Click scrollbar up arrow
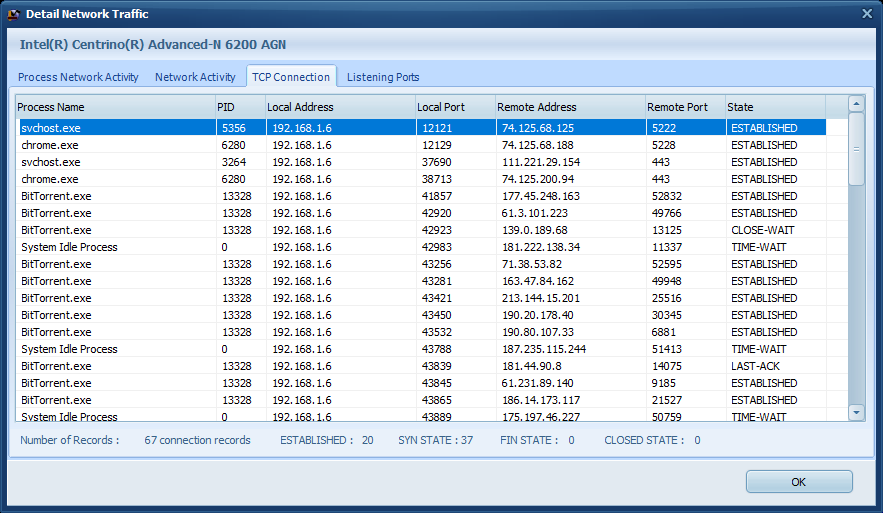 857,104
